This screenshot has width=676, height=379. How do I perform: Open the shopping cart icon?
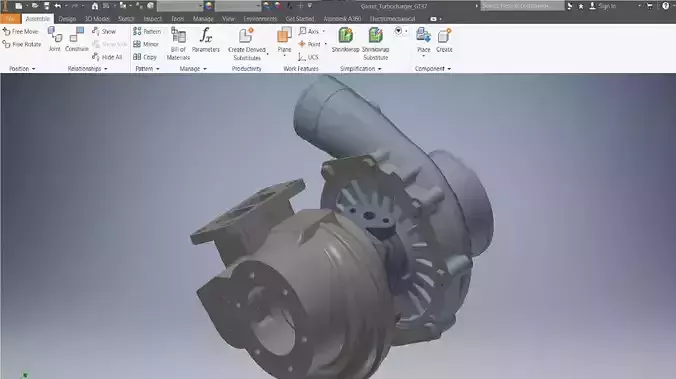650,6
